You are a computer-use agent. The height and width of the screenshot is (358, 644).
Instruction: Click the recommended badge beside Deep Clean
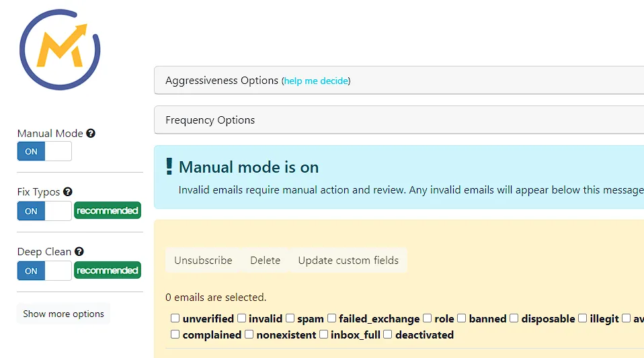pos(108,270)
